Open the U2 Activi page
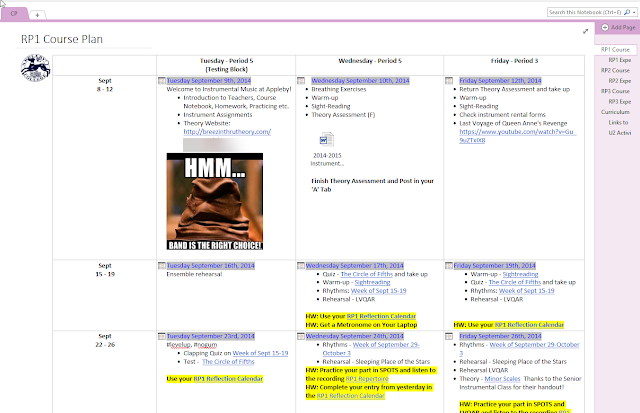 (620, 133)
